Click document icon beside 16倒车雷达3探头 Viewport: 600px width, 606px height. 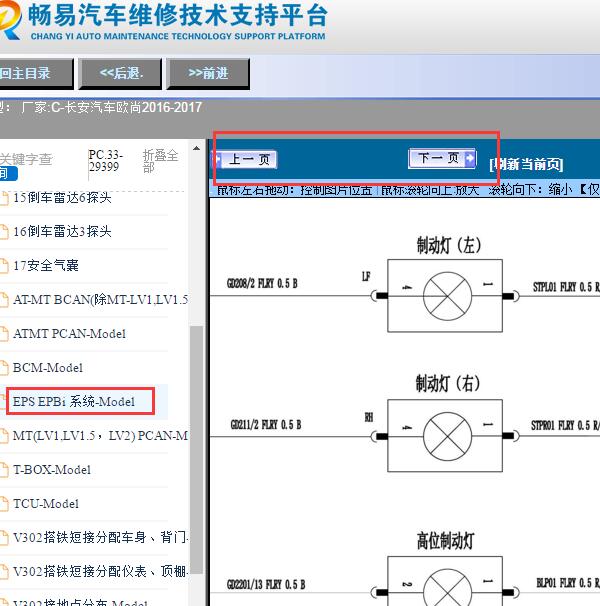click(x=3, y=232)
